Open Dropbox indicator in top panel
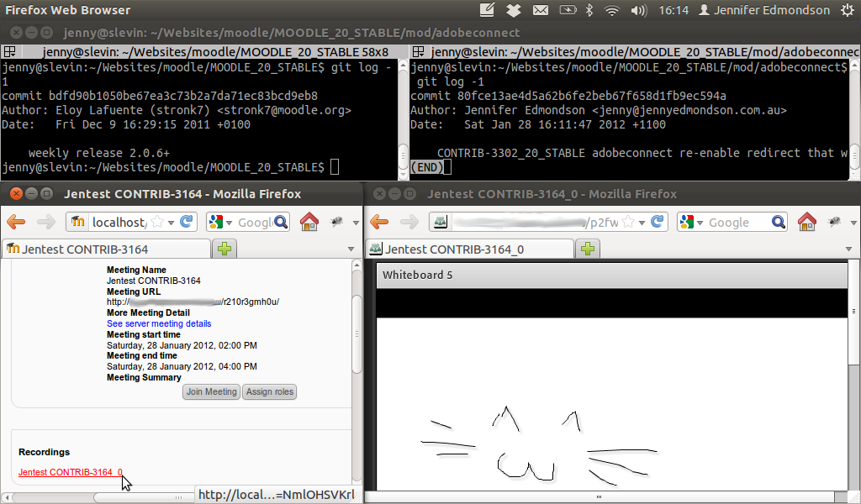 tap(514, 10)
